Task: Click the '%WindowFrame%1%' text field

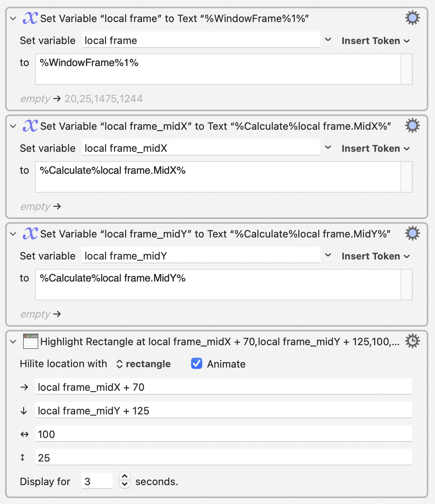Action: 218,69
